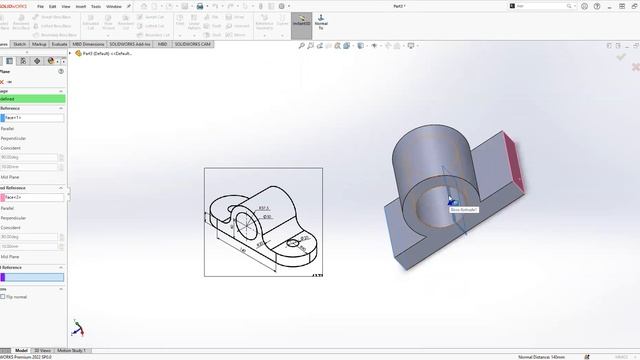Open the File menu
640x360 pixels.
click(x=40, y=7)
